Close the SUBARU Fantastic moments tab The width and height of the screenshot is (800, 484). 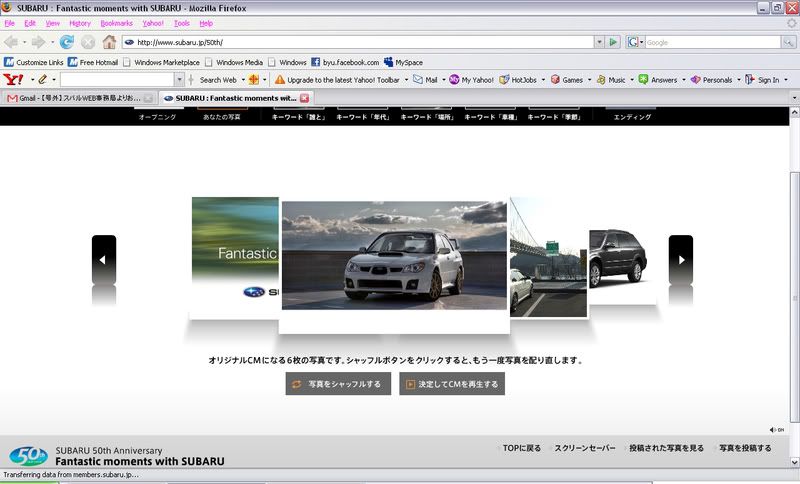pyautogui.click(x=305, y=98)
